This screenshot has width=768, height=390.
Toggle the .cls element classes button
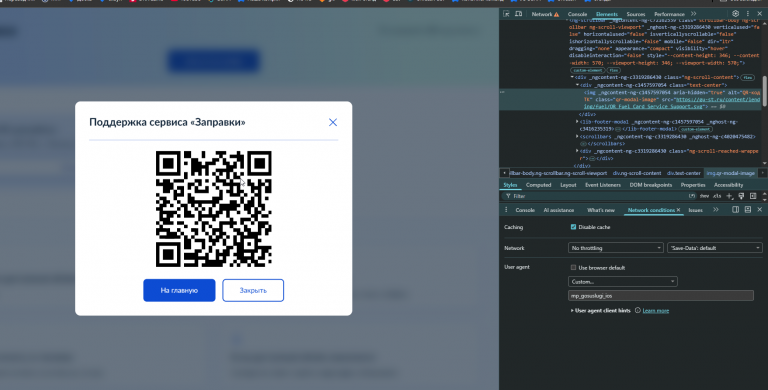[717, 196]
